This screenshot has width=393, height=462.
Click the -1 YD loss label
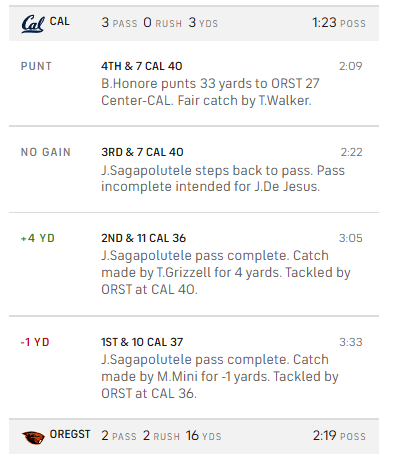click(35, 342)
